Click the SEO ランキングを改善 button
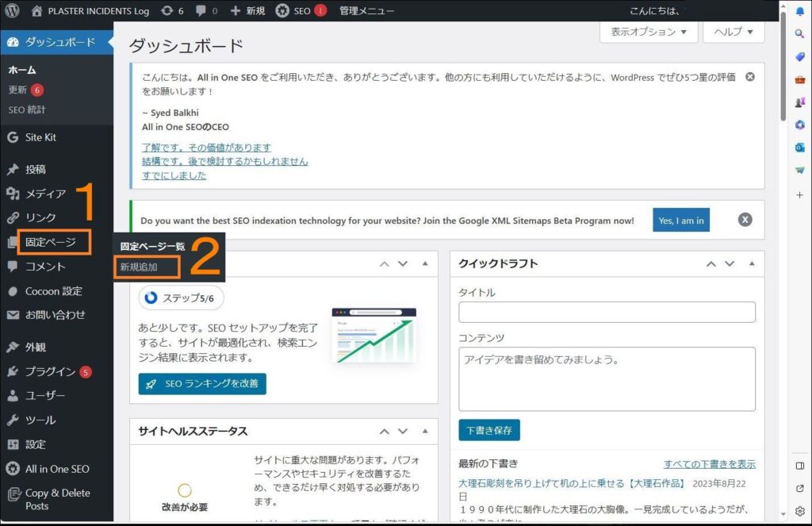This screenshot has width=812, height=526. tap(202, 384)
